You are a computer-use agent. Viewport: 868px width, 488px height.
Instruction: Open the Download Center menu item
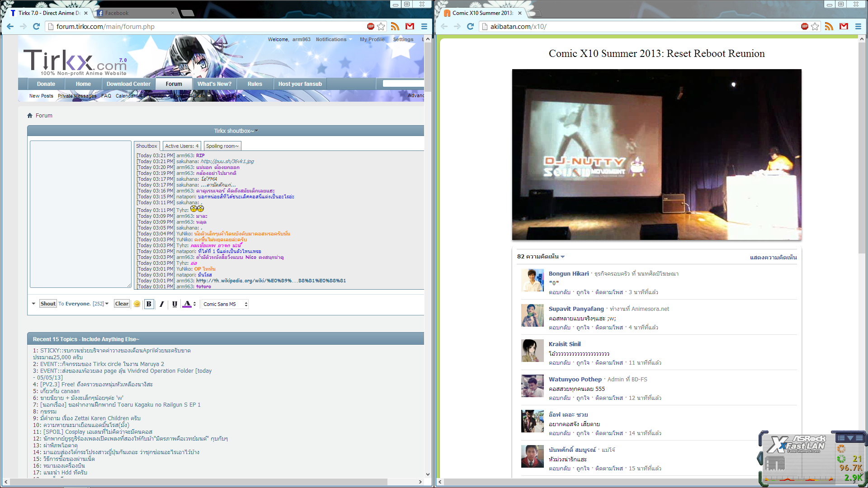pyautogui.click(x=128, y=84)
